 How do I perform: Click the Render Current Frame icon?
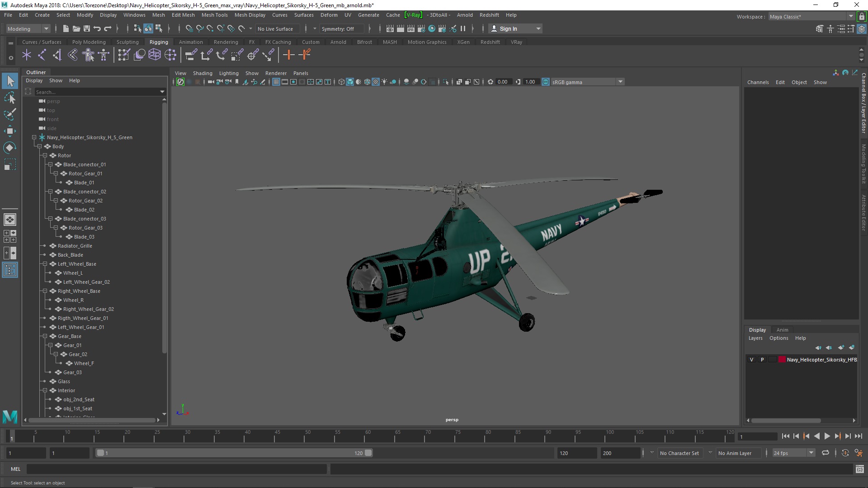400,29
